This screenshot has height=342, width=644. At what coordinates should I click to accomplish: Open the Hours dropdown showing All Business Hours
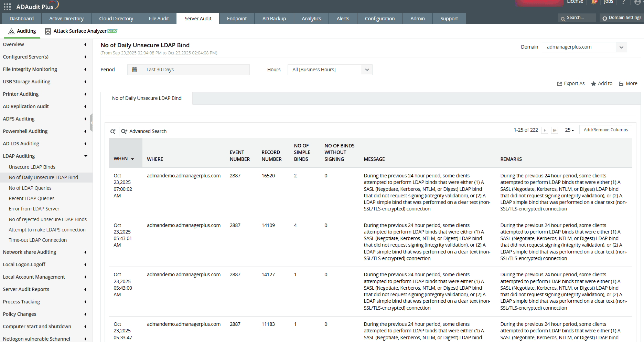367,70
